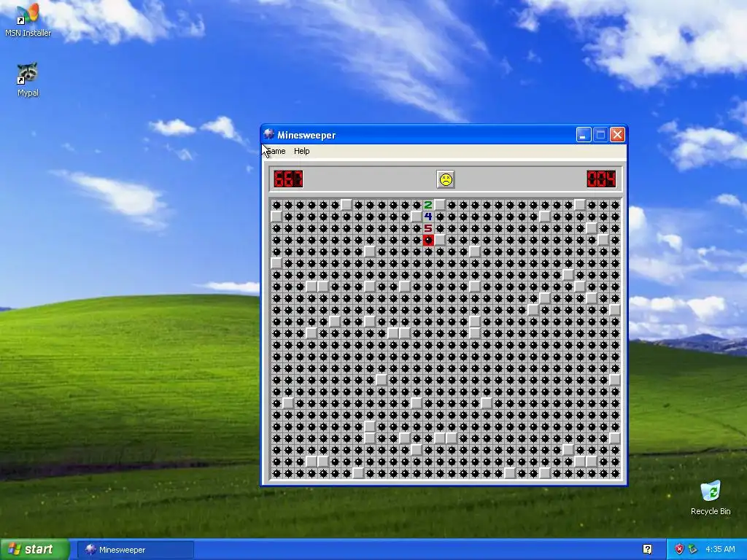Click the Minesweeper taskbar button
This screenshot has width=747, height=560.
click(x=135, y=550)
